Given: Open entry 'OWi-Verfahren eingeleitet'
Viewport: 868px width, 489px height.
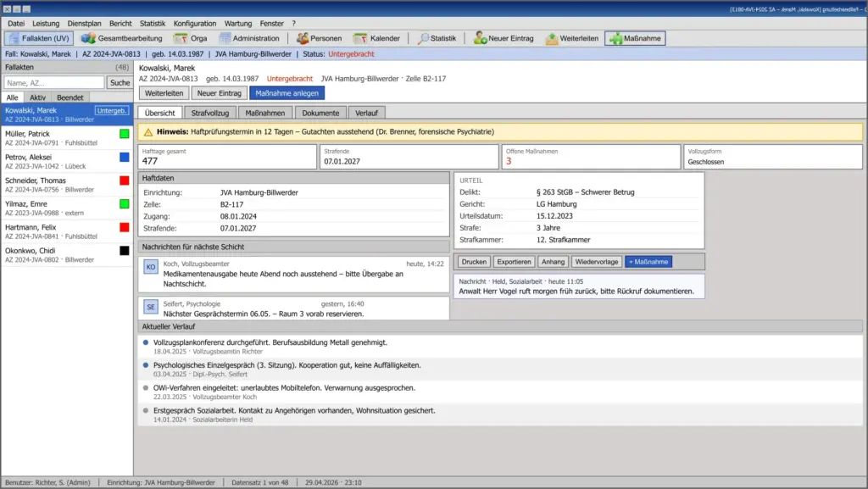Looking at the screenshot, I should tap(500, 392).
